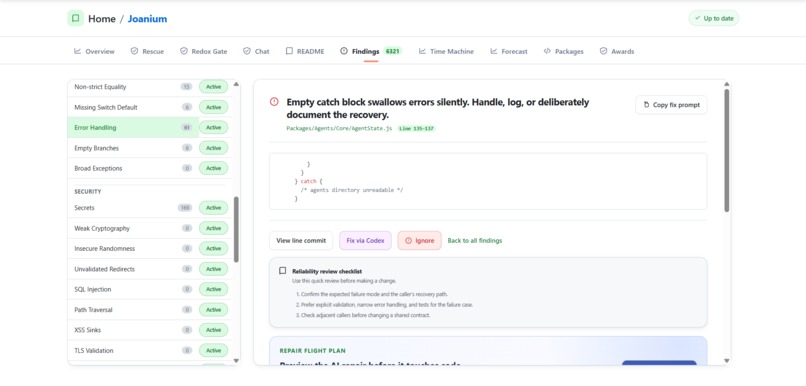Click the category list scrollbar thumb
The height and width of the screenshot is (386, 806).
click(x=236, y=229)
